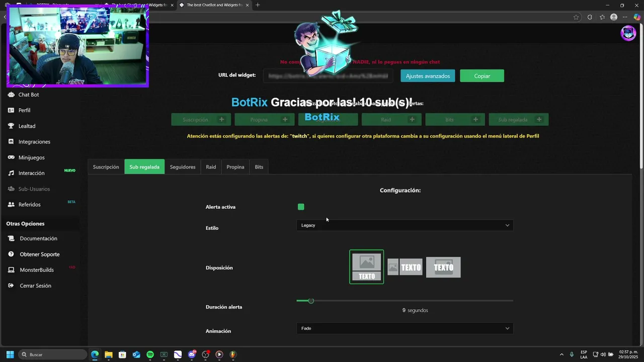644x362 pixels.
Task: Click the taskbar Buscar search box
Action: (x=53, y=354)
